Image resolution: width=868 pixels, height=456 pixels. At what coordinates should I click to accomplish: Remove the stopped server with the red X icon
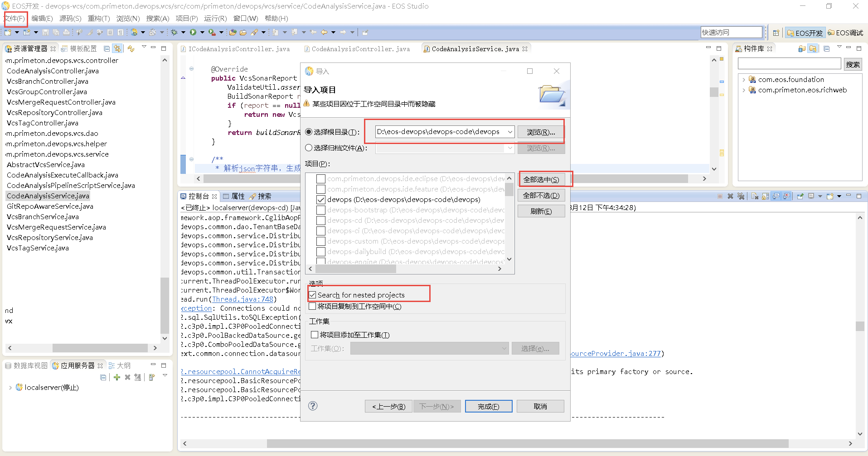point(127,377)
